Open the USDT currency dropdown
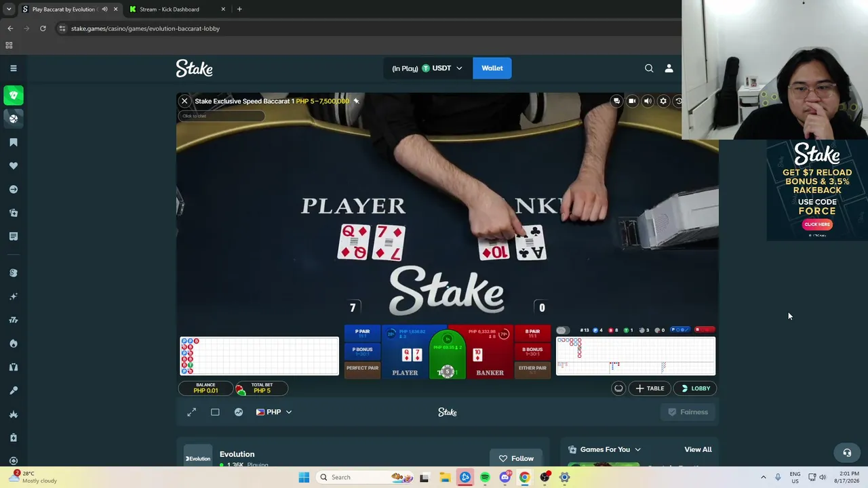This screenshot has height=488, width=868. click(x=427, y=68)
